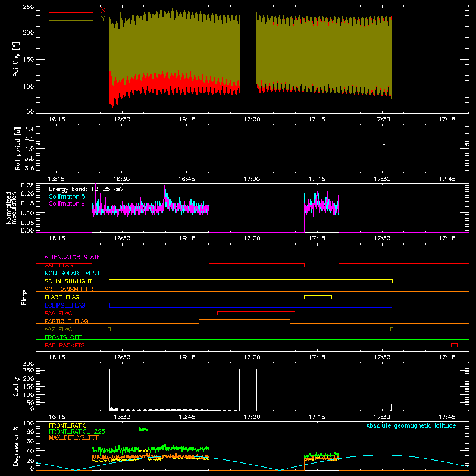Click the ATTENUATOR_STATE flag label
The width and height of the screenshot is (476, 476).
(72, 257)
